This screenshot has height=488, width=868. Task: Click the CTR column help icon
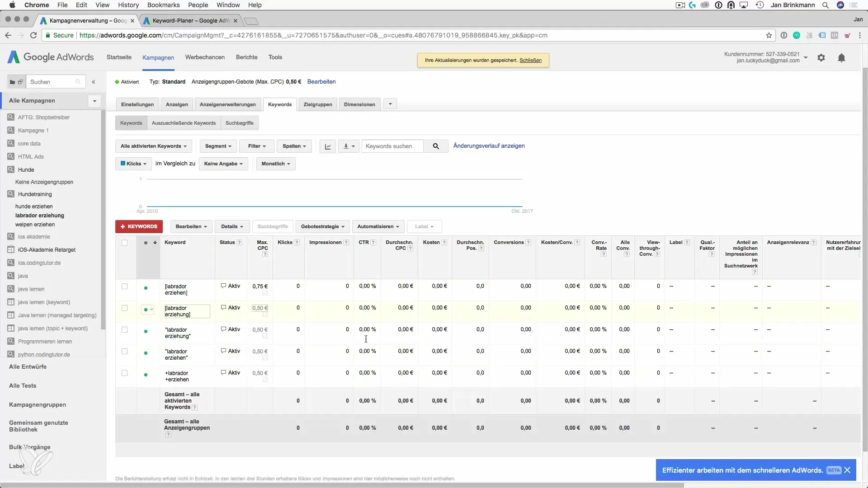click(373, 243)
